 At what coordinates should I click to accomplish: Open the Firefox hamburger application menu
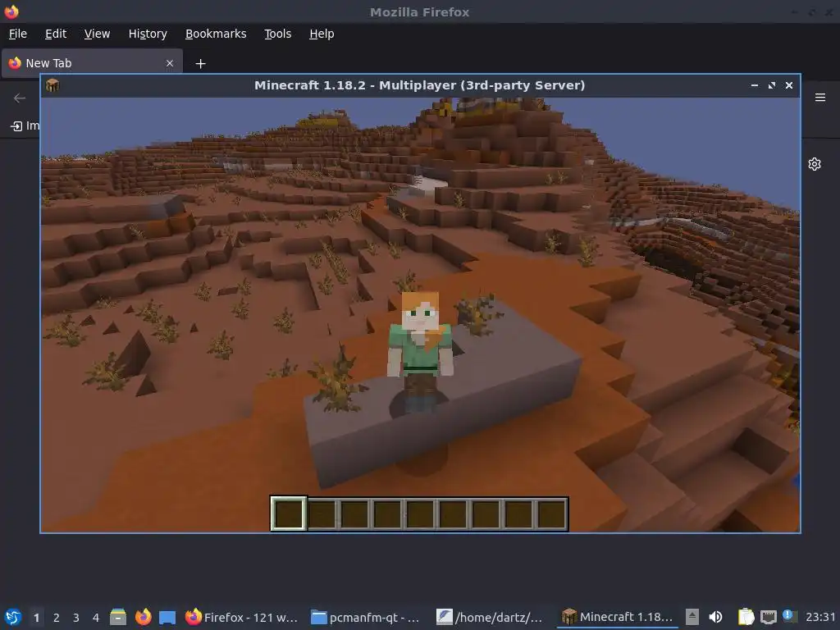(x=819, y=98)
